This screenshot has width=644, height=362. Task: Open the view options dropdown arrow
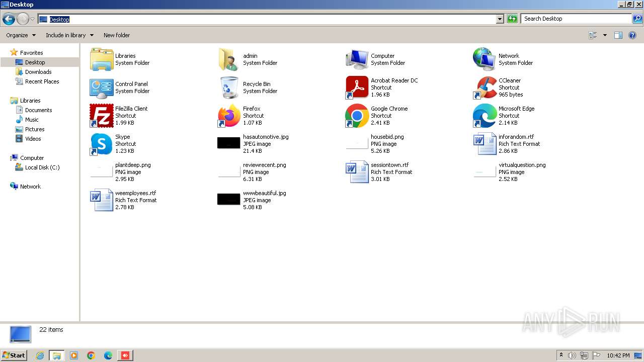tap(605, 35)
